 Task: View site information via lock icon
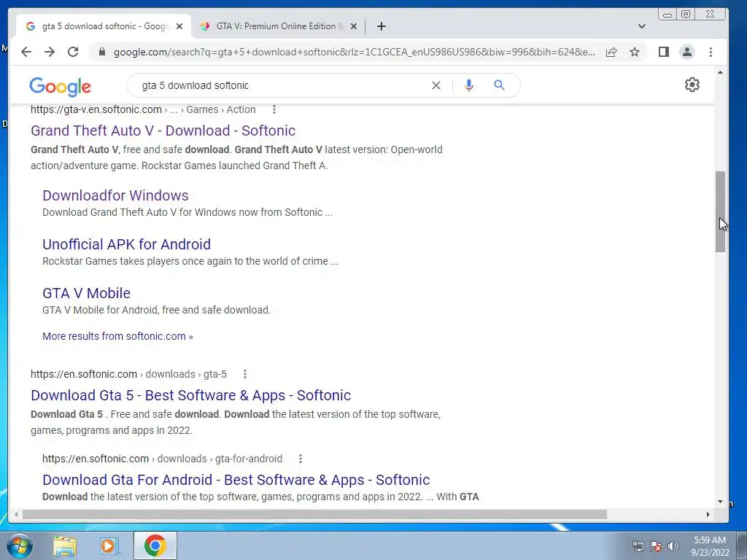pos(102,52)
